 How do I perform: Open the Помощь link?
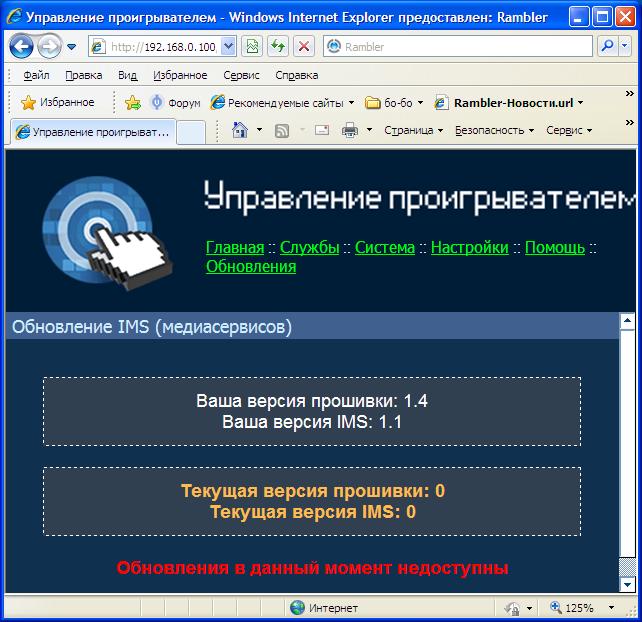tap(555, 247)
